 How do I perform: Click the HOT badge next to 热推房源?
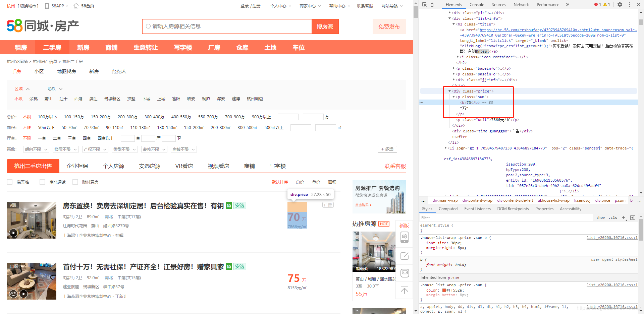tap(384, 224)
